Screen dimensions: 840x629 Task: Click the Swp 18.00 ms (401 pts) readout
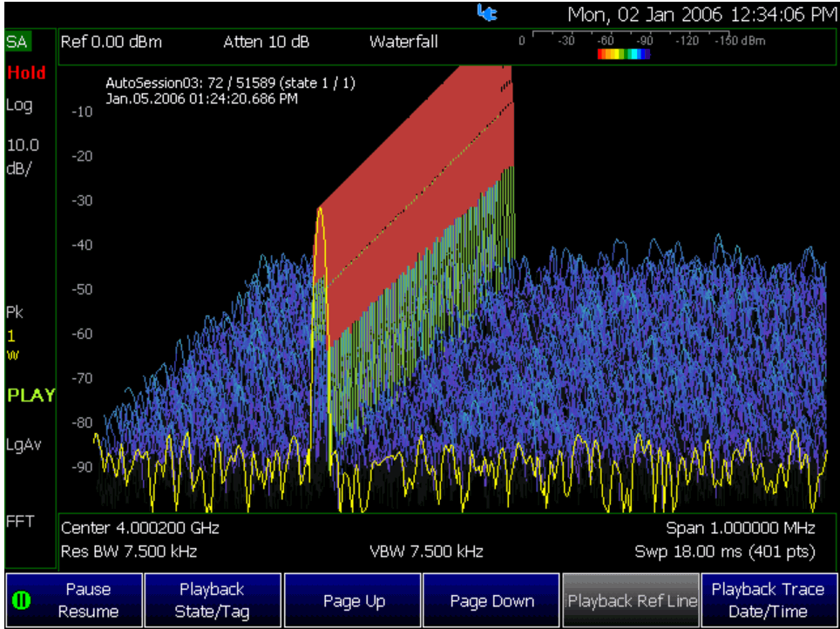click(725, 551)
